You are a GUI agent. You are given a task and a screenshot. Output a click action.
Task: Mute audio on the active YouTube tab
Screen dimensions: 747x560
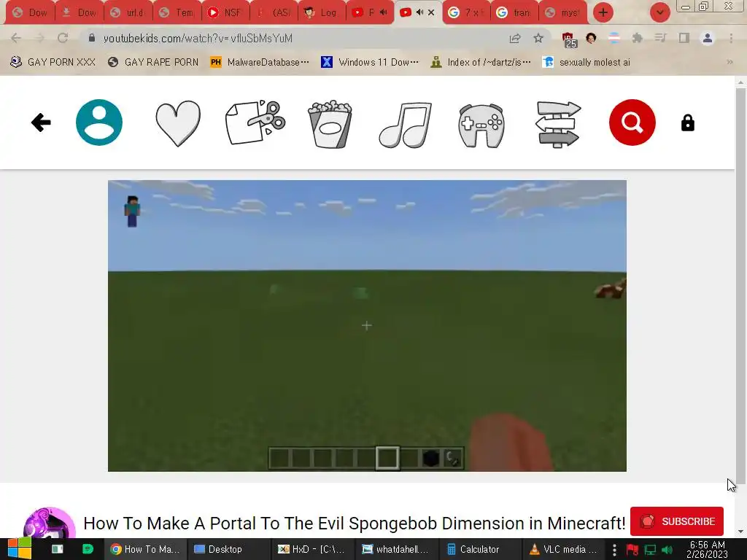[419, 12]
